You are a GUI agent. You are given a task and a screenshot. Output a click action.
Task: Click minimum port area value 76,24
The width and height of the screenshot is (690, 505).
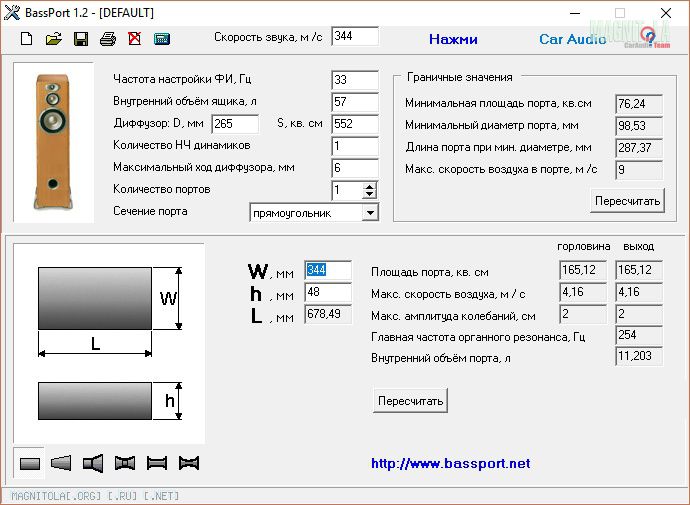pos(639,104)
